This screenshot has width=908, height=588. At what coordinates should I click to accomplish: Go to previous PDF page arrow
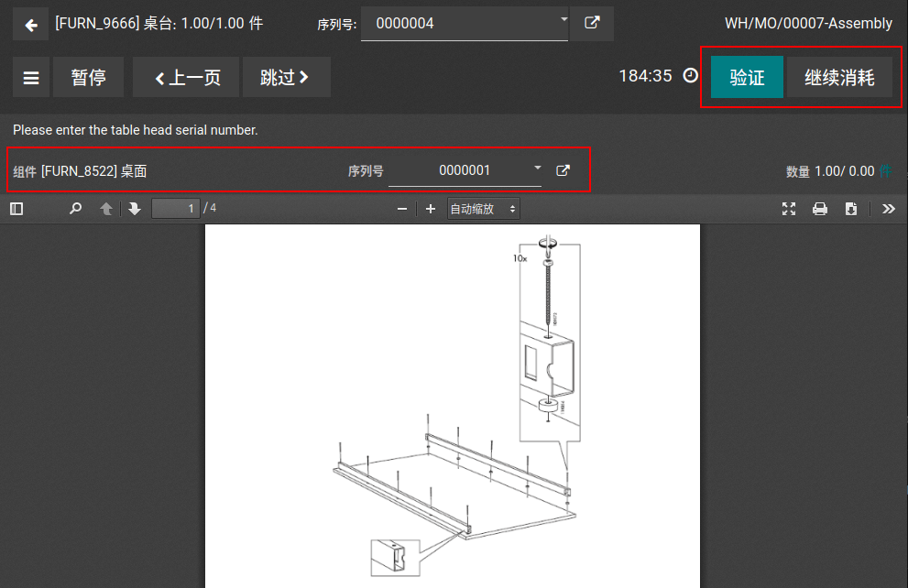coord(106,209)
